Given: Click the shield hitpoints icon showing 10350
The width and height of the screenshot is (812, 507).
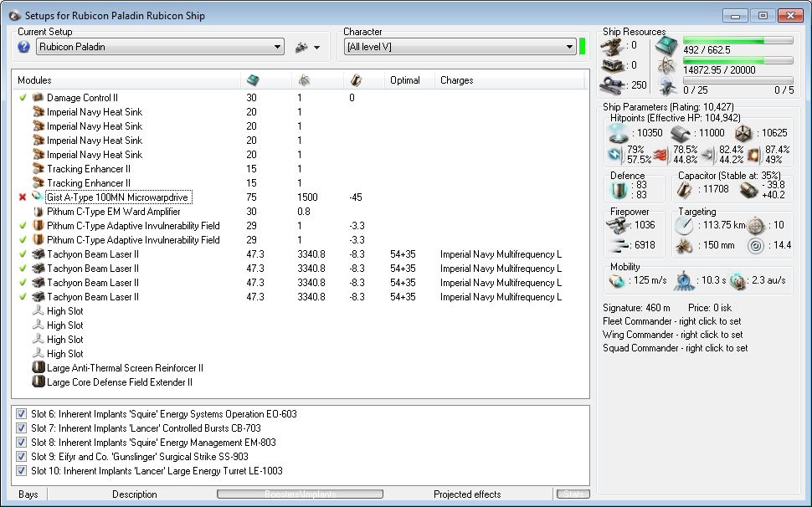Looking at the screenshot, I should coord(619,134).
